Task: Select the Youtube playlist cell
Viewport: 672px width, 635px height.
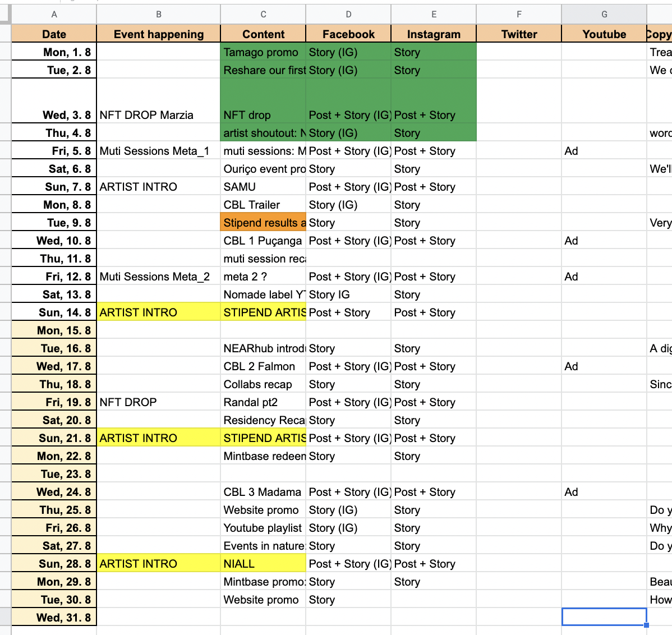Action: [263, 528]
